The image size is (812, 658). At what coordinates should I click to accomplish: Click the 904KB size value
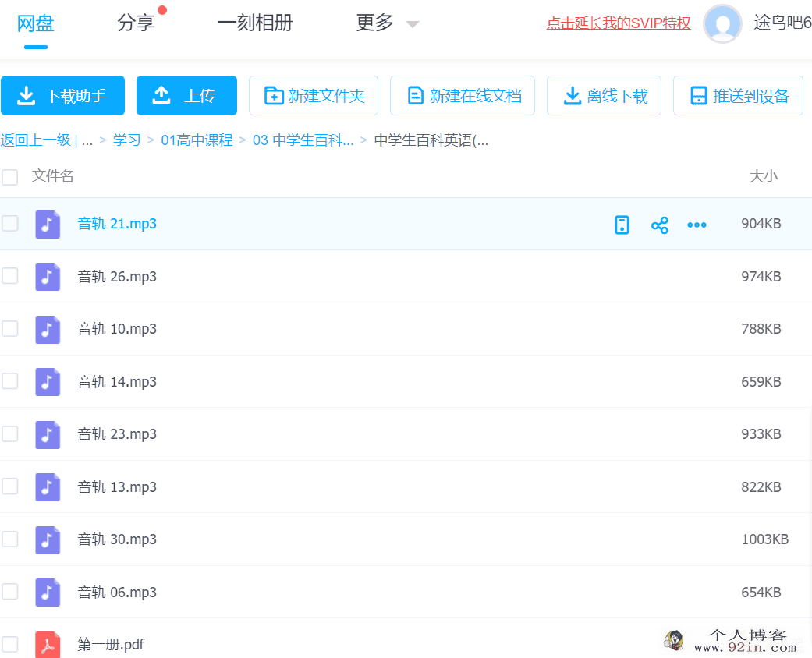coord(761,224)
